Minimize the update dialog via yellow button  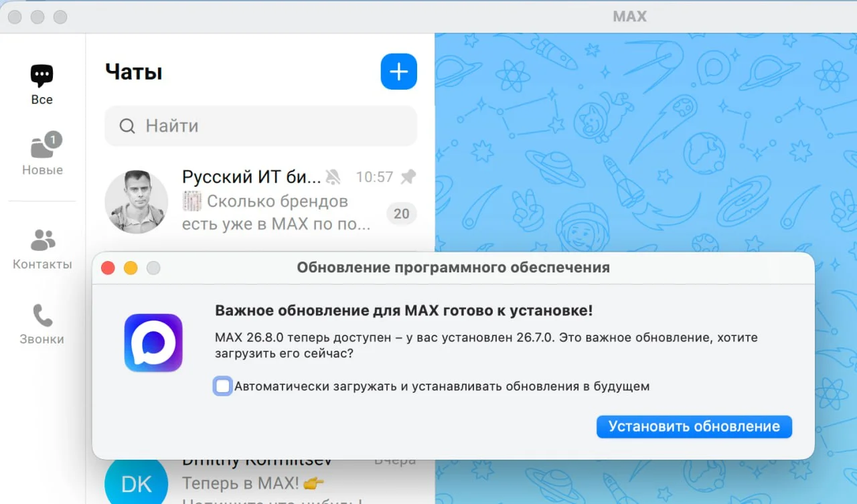tap(131, 268)
